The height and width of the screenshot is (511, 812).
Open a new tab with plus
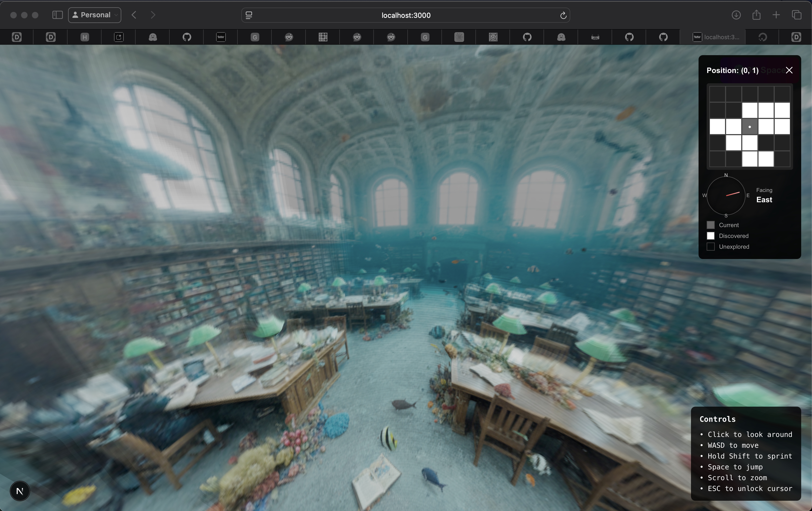[x=776, y=15]
